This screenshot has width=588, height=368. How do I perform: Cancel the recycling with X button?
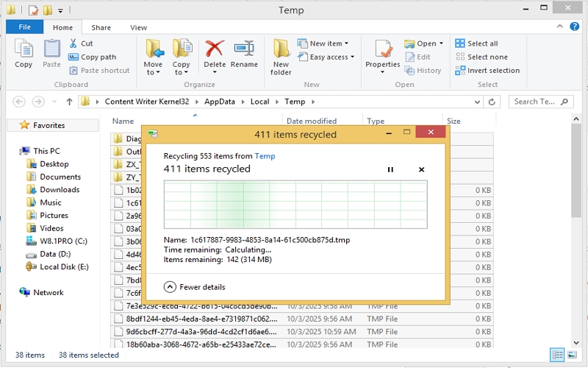click(421, 169)
